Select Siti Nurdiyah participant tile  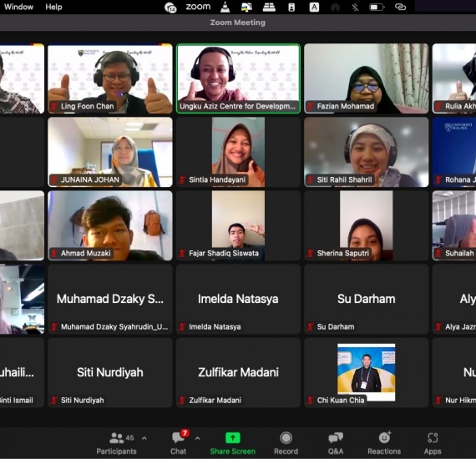point(110,372)
